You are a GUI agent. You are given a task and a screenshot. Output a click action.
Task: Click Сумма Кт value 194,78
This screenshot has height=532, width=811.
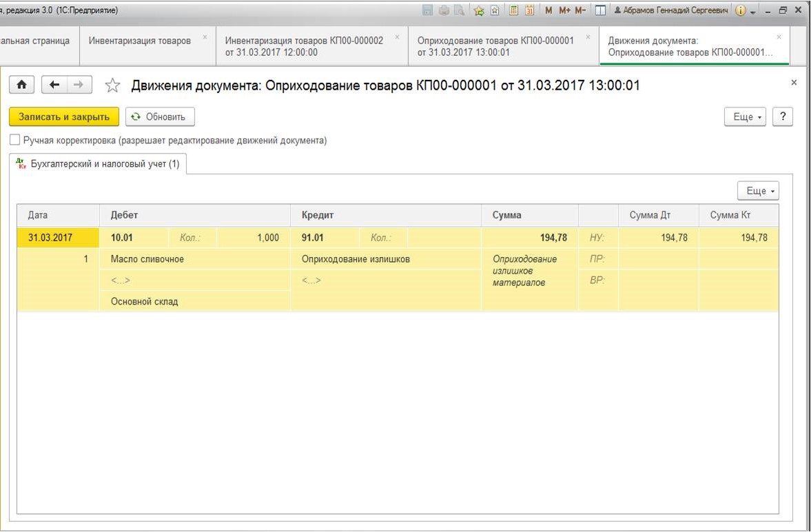pyautogui.click(x=739, y=238)
